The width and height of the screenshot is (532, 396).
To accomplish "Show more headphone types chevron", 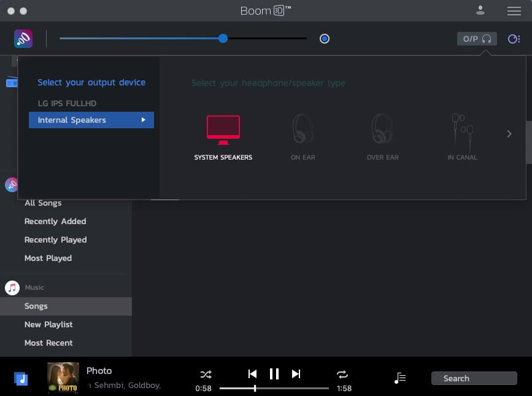I will coord(509,134).
